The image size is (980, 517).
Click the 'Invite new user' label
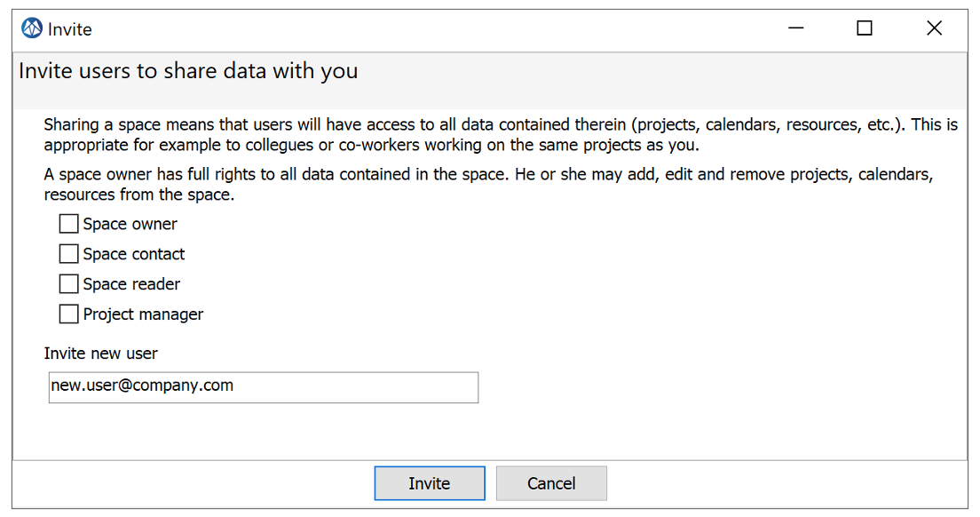coord(100,354)
